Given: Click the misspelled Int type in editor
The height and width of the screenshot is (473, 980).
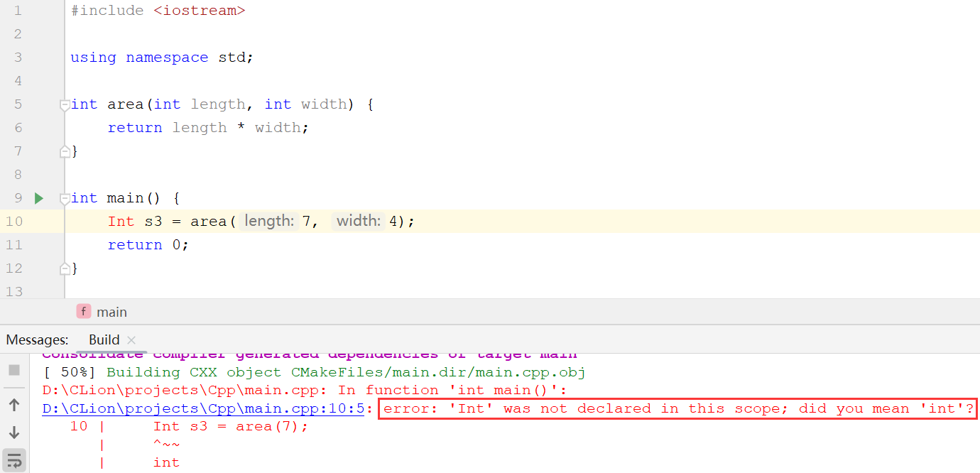Looking at the screenshot, I should point(121,222).
